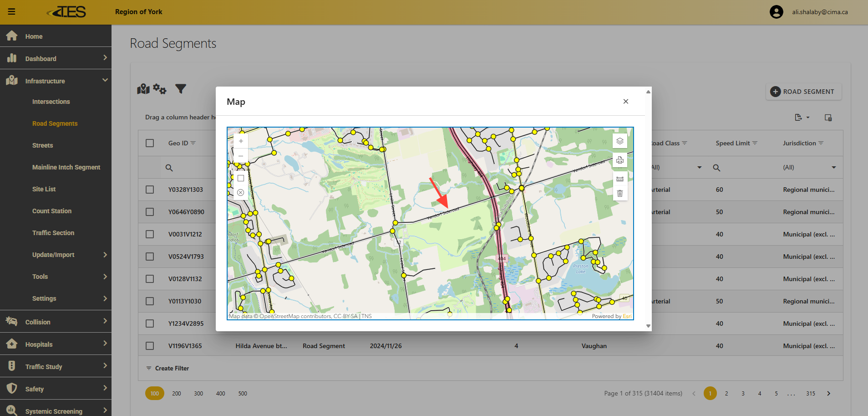
Task: Toggle the select-all header checkbox
Action: click(150, 143)
